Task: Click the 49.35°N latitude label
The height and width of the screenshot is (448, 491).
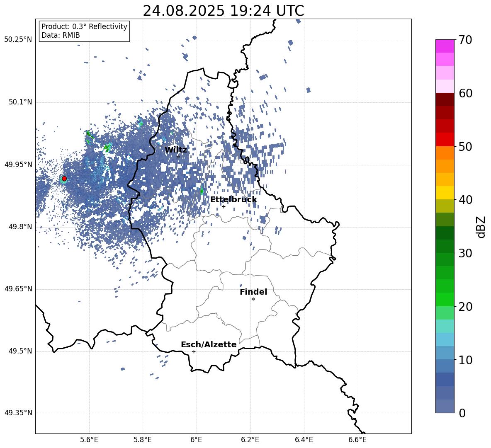Action: pyautogui.click(x=18, y=413)
